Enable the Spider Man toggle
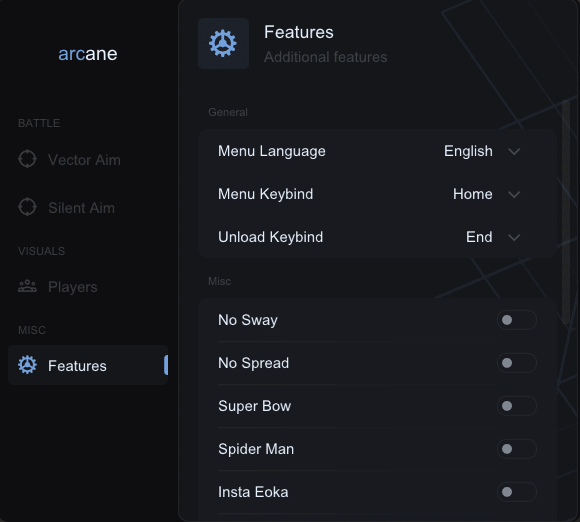 tap(516, 449)
